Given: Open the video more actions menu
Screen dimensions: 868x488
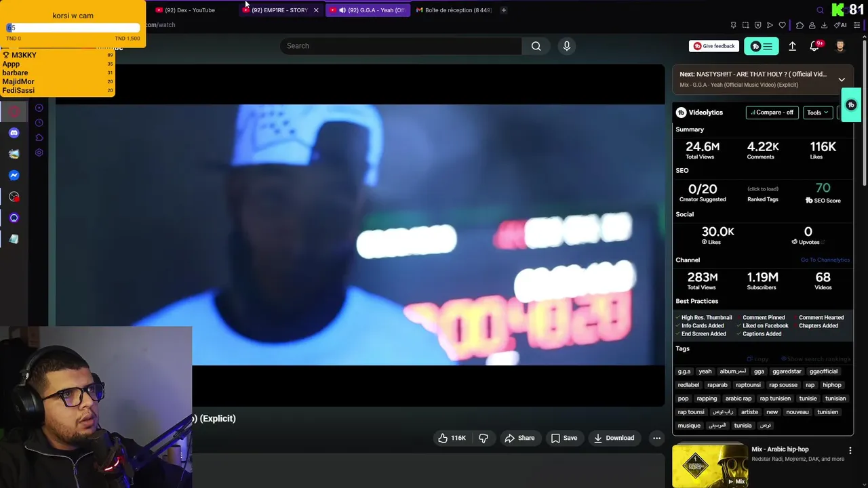Looking at the screenshot, I should (656, 438).
